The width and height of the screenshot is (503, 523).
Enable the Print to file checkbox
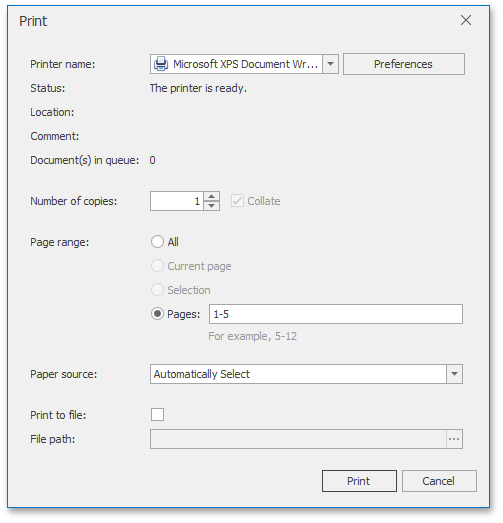[157, 415]
